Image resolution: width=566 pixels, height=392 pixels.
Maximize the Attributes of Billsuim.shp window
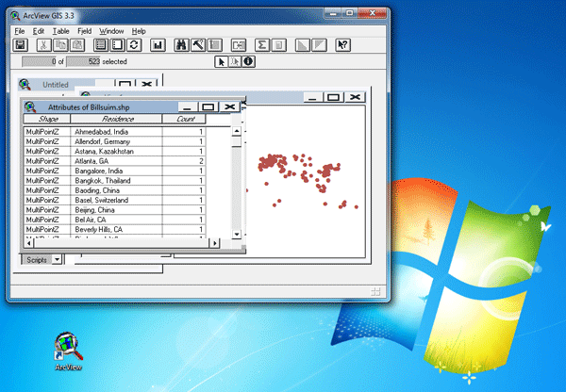point(208,106)
